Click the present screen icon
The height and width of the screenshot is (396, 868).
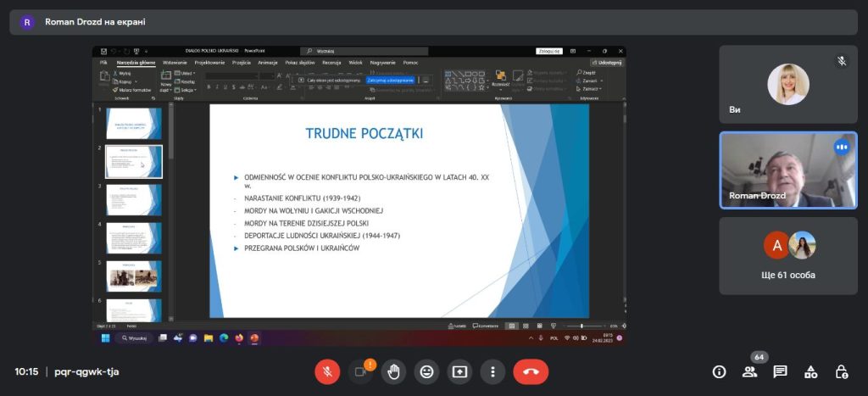[459, 371]
